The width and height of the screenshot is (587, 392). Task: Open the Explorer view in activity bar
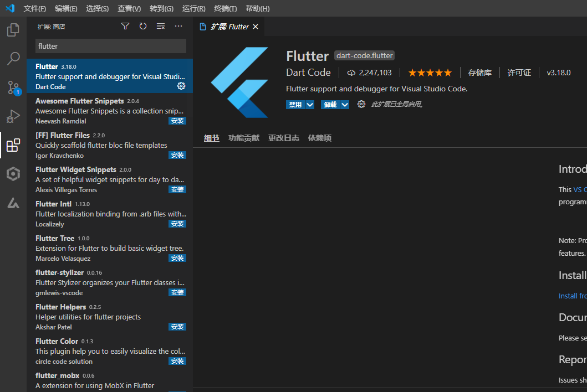point(13,30)
